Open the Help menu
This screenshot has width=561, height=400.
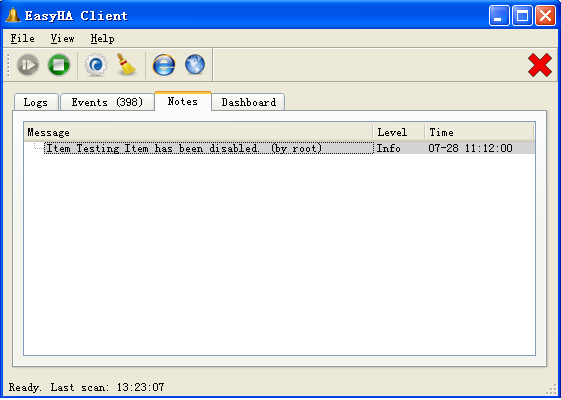[102, 38]
